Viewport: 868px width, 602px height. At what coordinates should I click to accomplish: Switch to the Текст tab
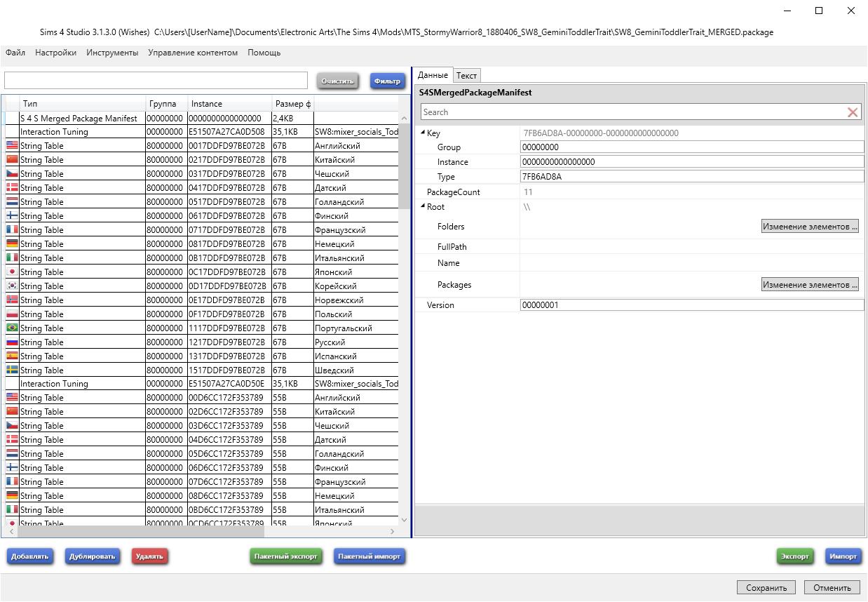coord(466,76)
